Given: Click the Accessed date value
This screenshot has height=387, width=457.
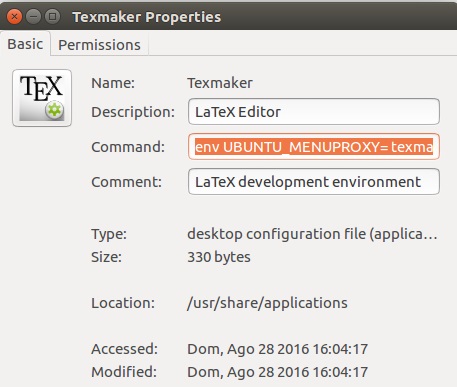Looking at the screenshot, I should pos(277,349).
